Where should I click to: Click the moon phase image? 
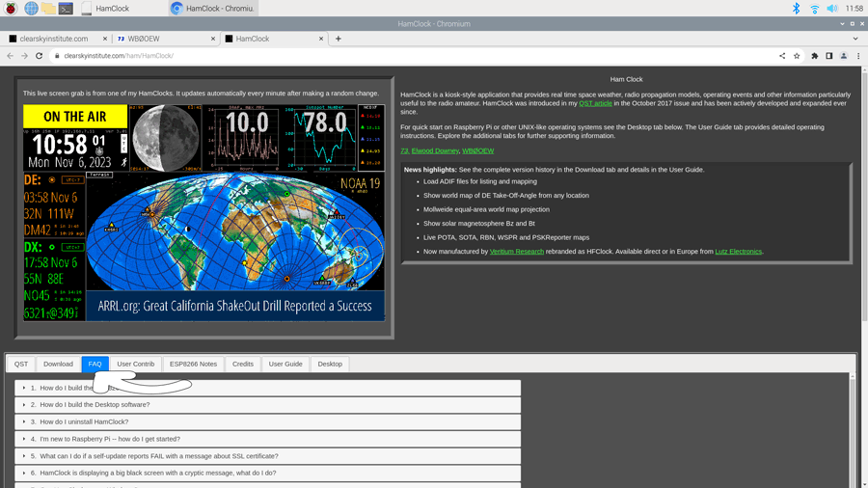pos(165,137)
